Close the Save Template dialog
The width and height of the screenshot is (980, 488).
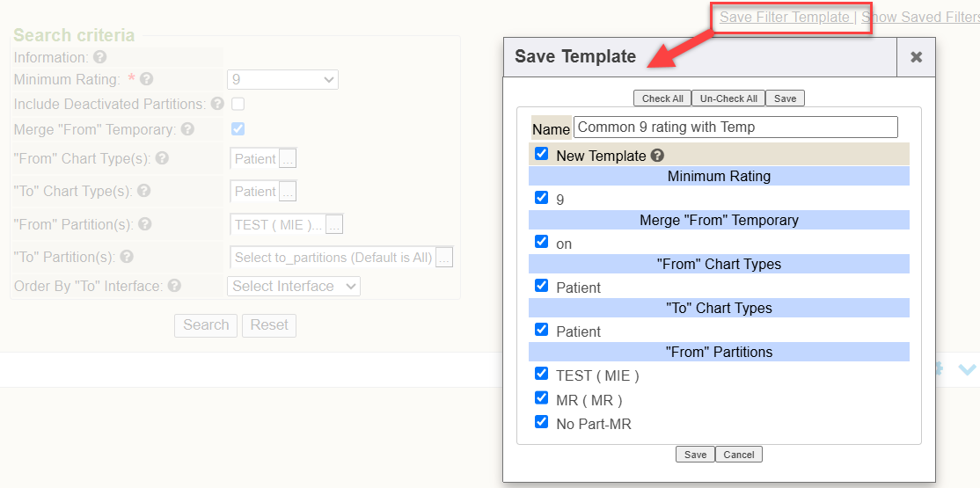click(917, 57)
